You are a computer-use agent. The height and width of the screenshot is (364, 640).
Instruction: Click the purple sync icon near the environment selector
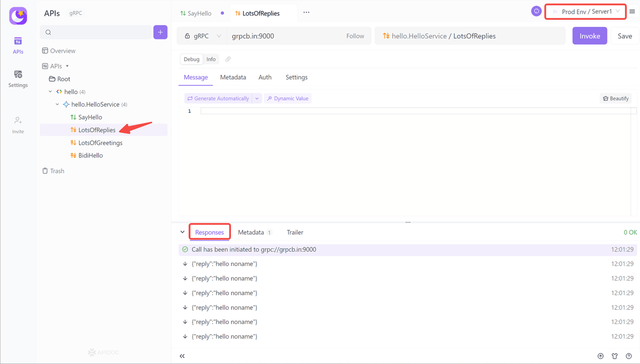(536, 10)
